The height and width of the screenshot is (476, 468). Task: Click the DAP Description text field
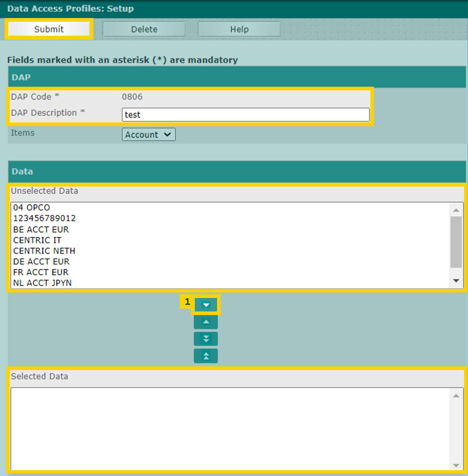coord(246,114)
